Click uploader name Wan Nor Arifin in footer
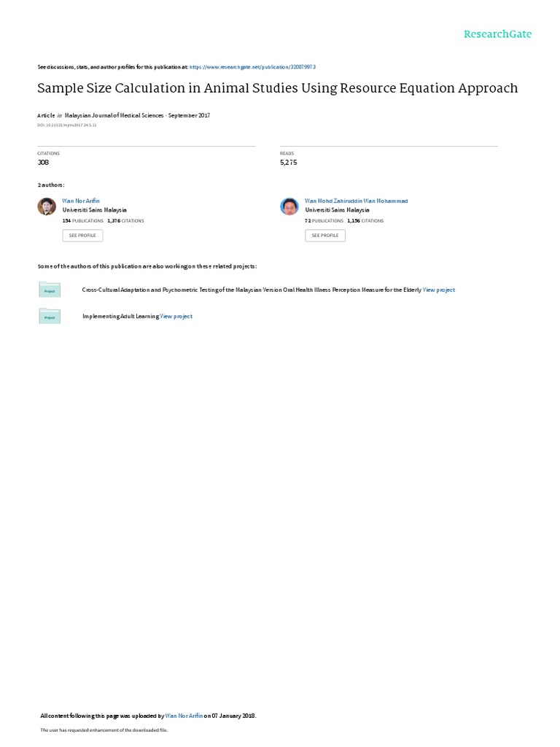 (x=184, y=716)
